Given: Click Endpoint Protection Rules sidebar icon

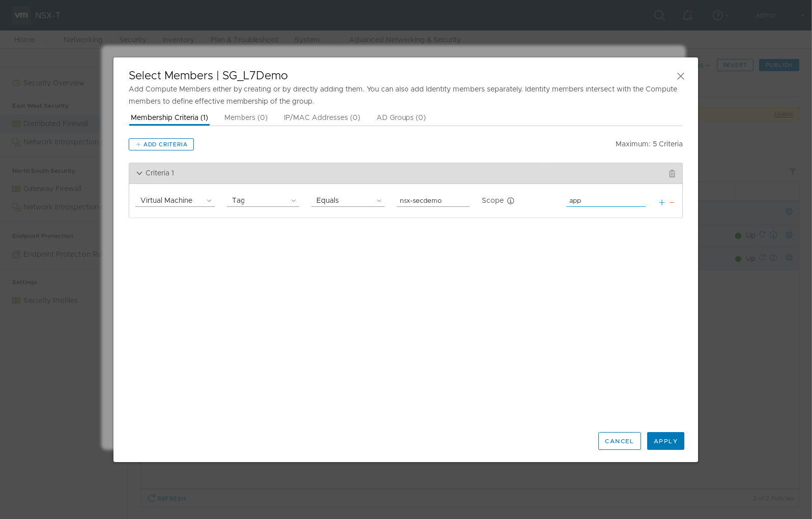Looking at the screenshot, I should tap(16, 254).
